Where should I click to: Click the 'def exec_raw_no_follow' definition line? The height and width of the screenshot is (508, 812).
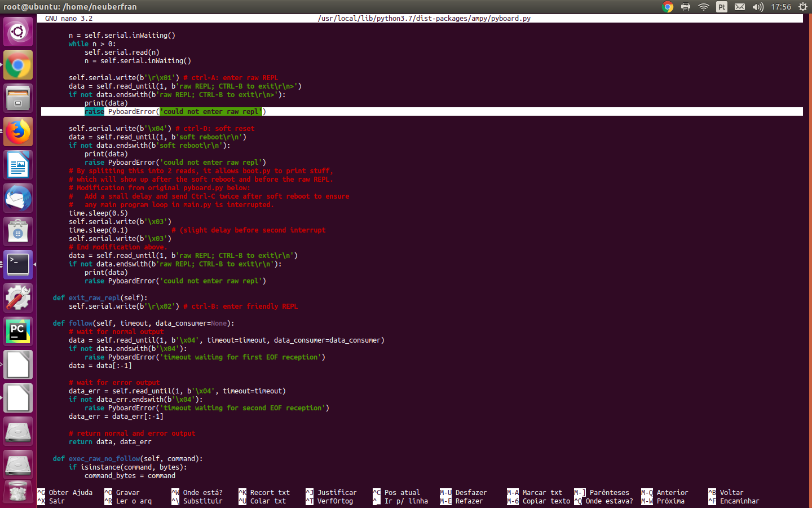coord(127,459)
